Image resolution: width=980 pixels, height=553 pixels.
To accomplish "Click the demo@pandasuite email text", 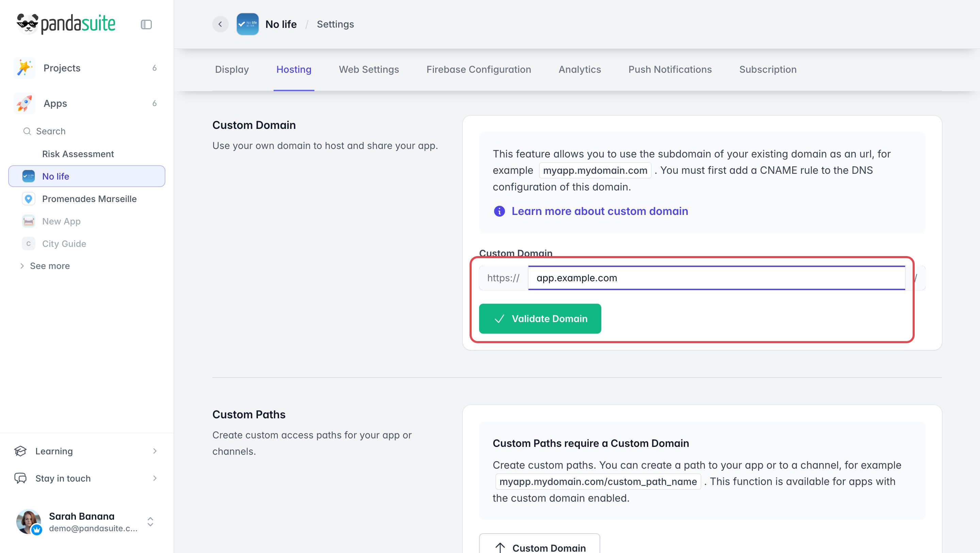I will 93,528.
